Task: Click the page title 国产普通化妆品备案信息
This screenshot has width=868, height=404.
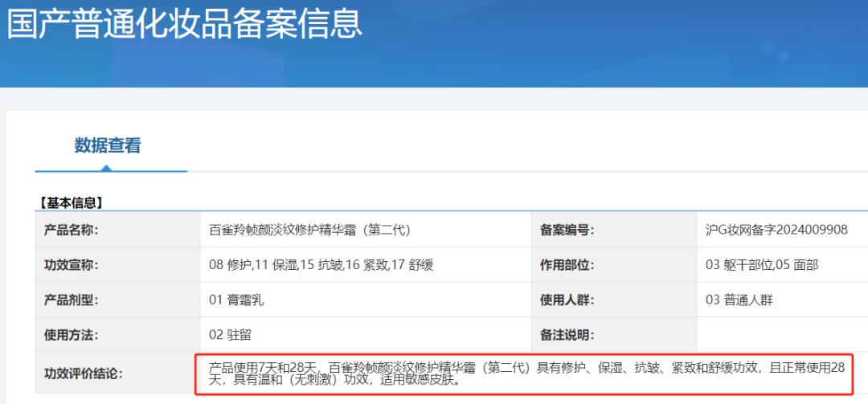Action: (x=184, y=24)
